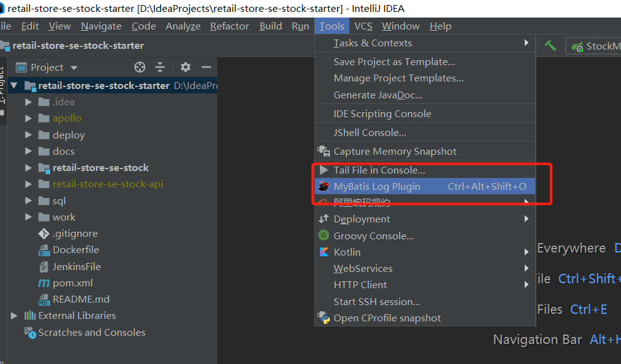Open the Run menu
This screenshot has width=621, height=364.
click(x=300, y=26)
